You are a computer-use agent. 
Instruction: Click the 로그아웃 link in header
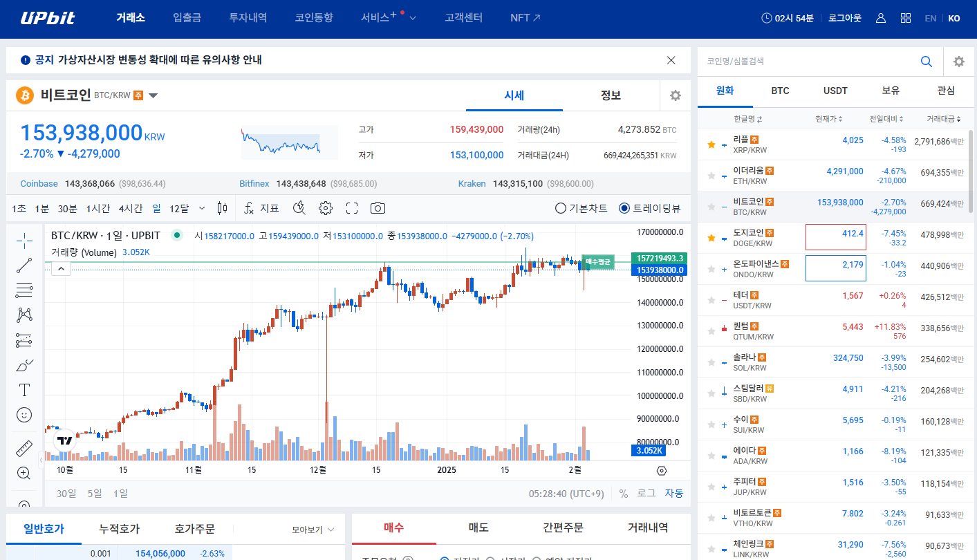844,18
